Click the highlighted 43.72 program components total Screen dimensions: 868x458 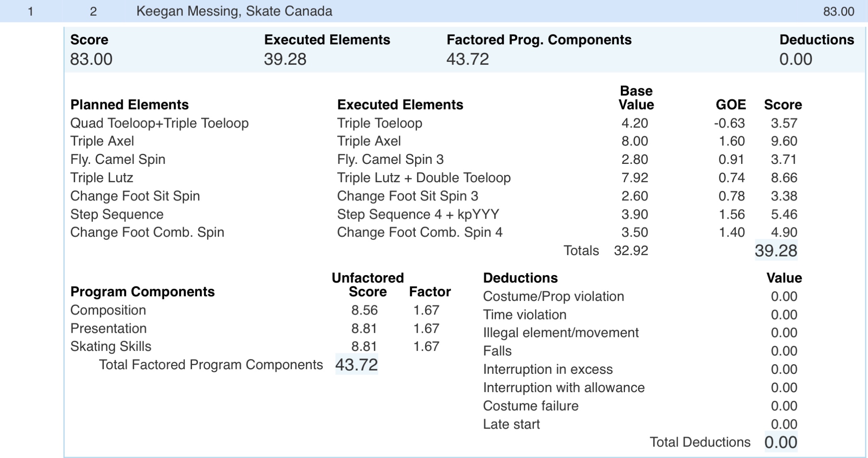point(357,365)
